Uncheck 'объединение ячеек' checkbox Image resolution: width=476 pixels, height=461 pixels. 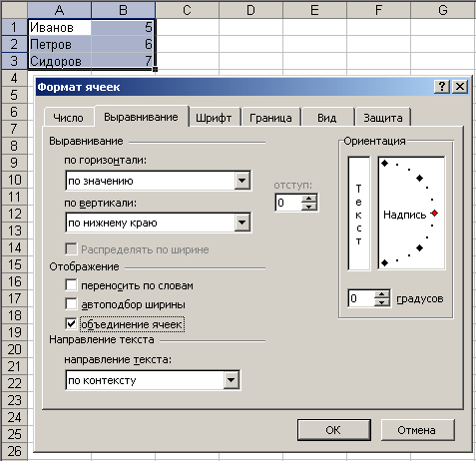(x=71, y=324)
